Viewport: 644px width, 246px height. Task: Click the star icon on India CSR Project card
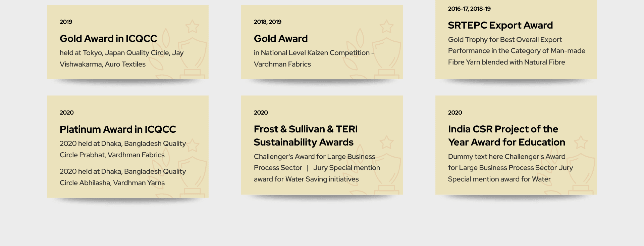(581, 142)
